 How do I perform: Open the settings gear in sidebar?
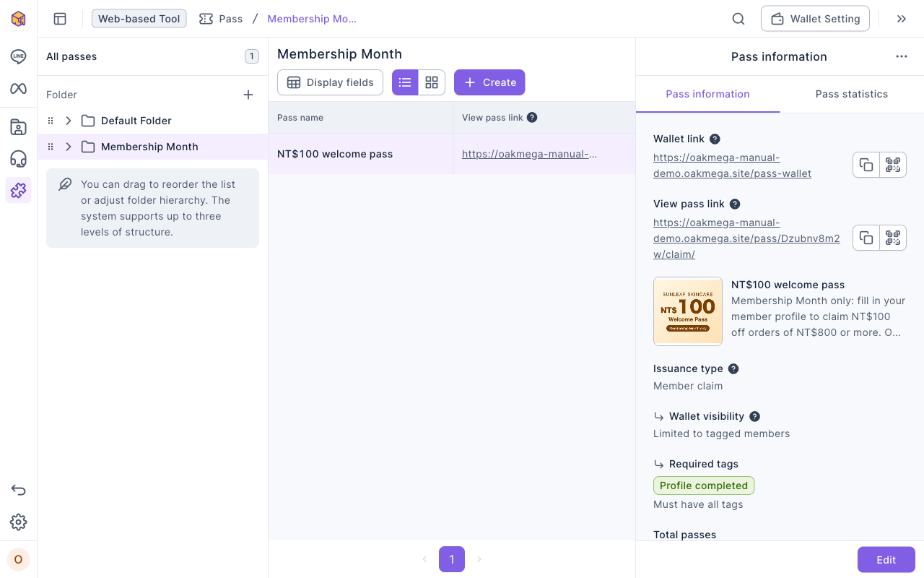[x=18, y=522]
